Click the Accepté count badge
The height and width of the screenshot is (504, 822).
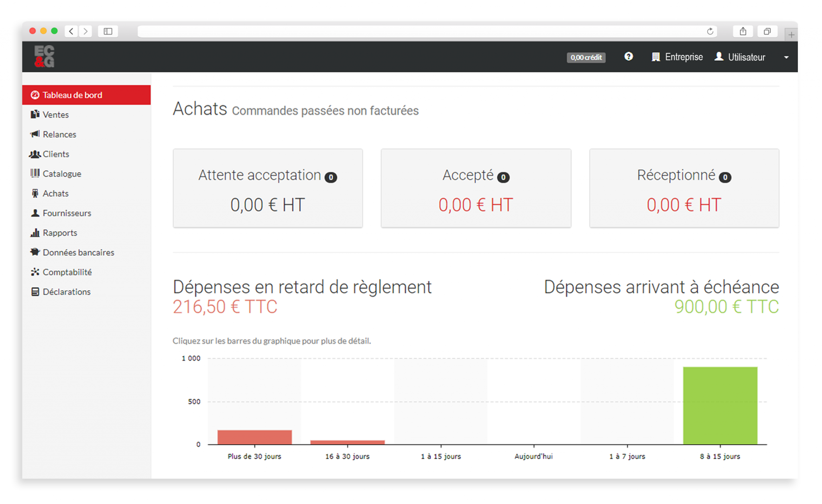pyautogui.click(x=503, y=177)
